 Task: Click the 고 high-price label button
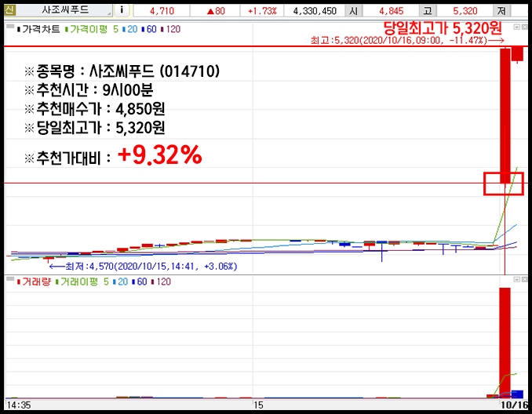(x=428, y=11)
